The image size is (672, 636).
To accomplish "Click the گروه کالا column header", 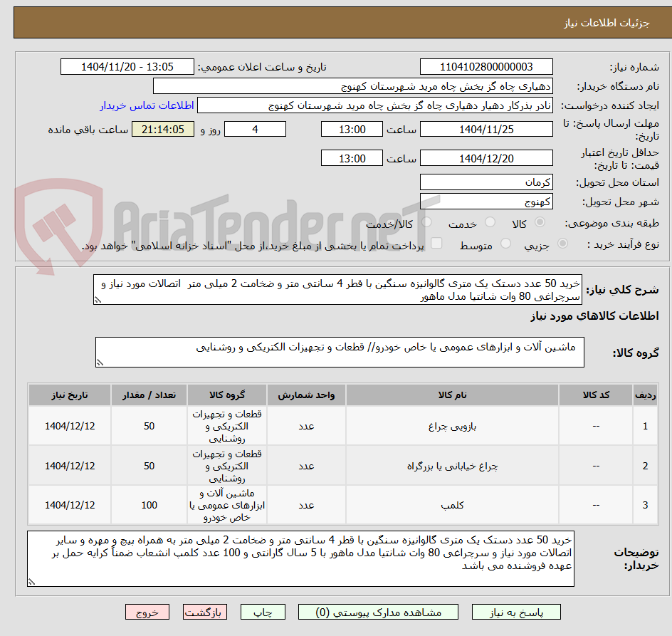I will click(x=227, y=395).
